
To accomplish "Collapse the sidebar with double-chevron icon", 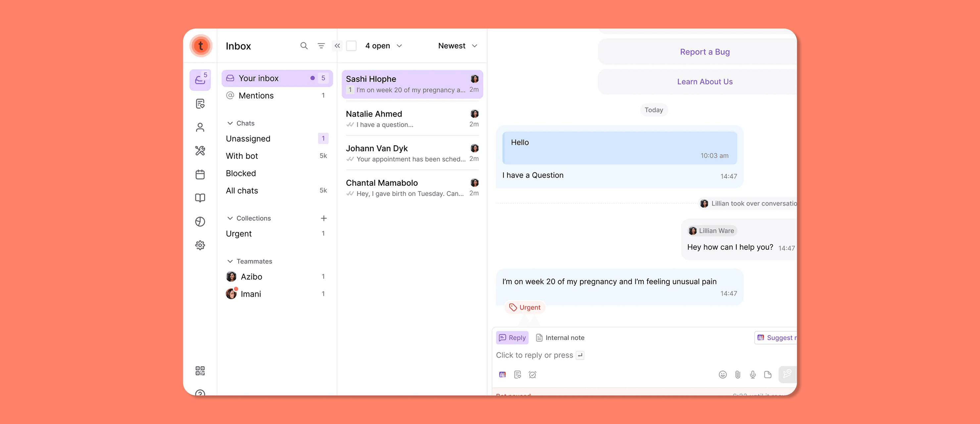I will click(337, 46).
